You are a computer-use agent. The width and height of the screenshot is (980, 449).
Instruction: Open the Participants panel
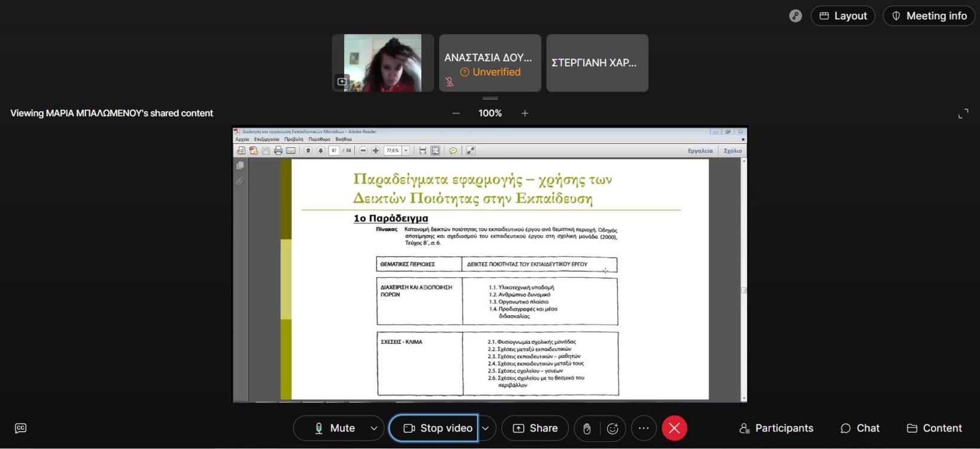776,428
